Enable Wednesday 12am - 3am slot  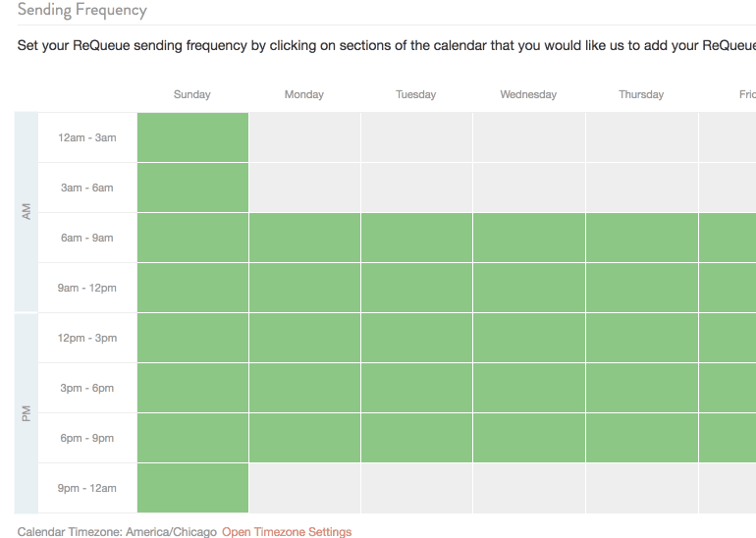[528, 137]
